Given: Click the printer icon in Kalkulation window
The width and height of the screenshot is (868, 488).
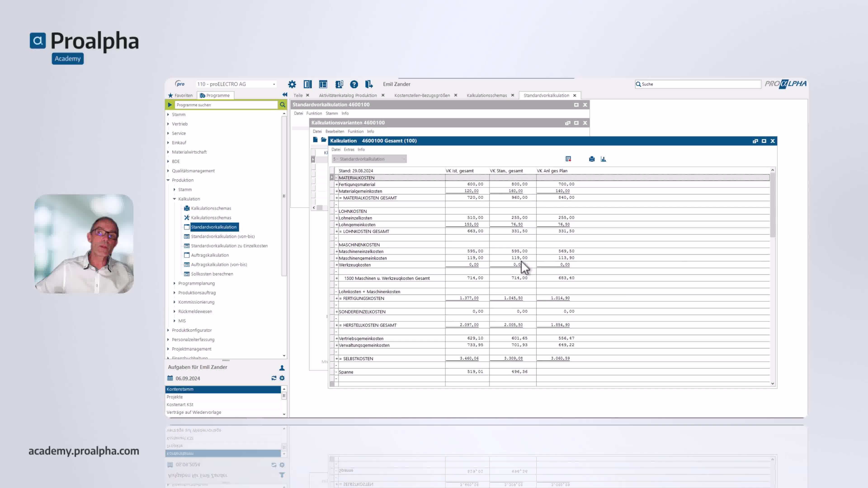Looking at the screenshot, I should tap(592, 159).
